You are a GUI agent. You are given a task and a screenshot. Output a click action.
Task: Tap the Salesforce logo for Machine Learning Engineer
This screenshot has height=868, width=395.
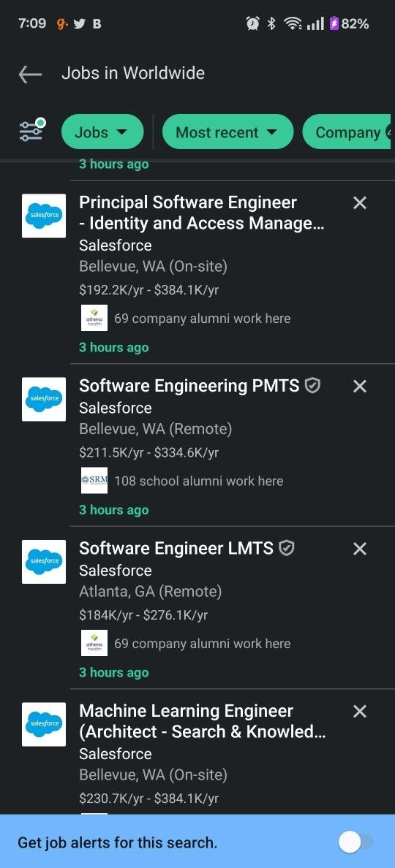click(x=44, y=724)
